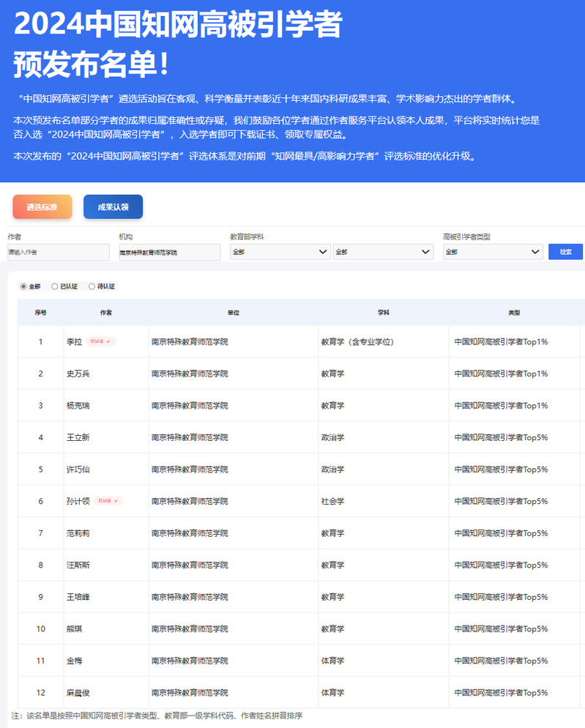Viewport: 585px width, 728px height.
Task: Click 南京特殊教育师范学院 in 杨克瑞 row
Action: (190, 405)
